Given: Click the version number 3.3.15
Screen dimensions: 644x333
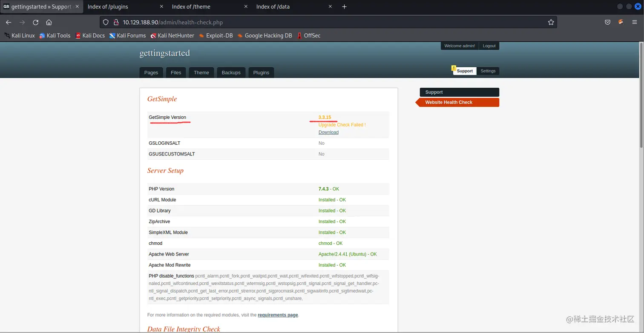Looking at the screenshot, I should point(325,118).
